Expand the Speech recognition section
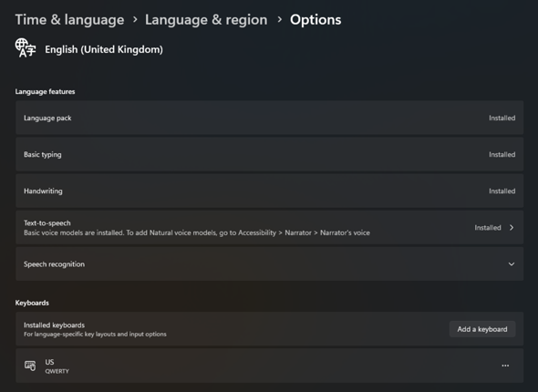This screenshot has width=538, height=392. point(512,264)
